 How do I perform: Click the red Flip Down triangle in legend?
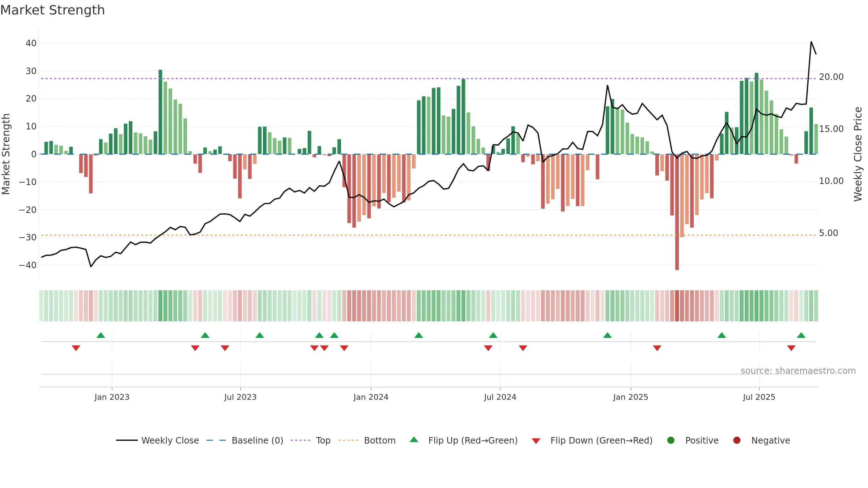(536, 441)
